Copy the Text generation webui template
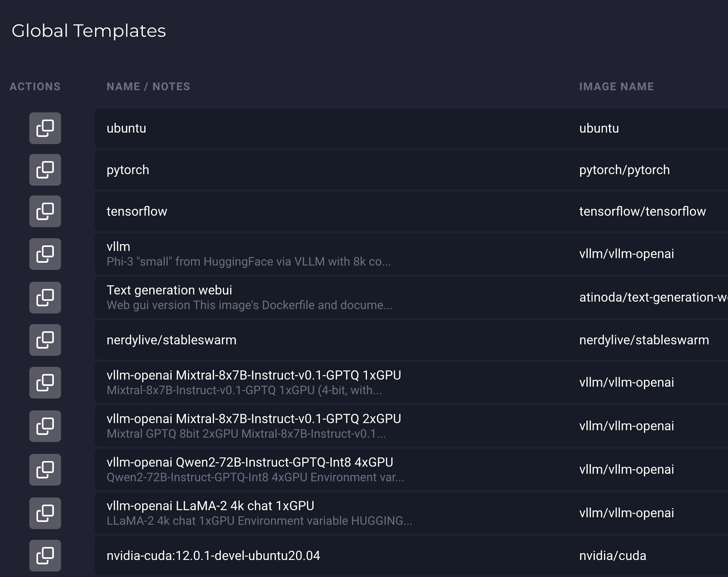Viewport: 728px width, 577px height. coord(45,298)
